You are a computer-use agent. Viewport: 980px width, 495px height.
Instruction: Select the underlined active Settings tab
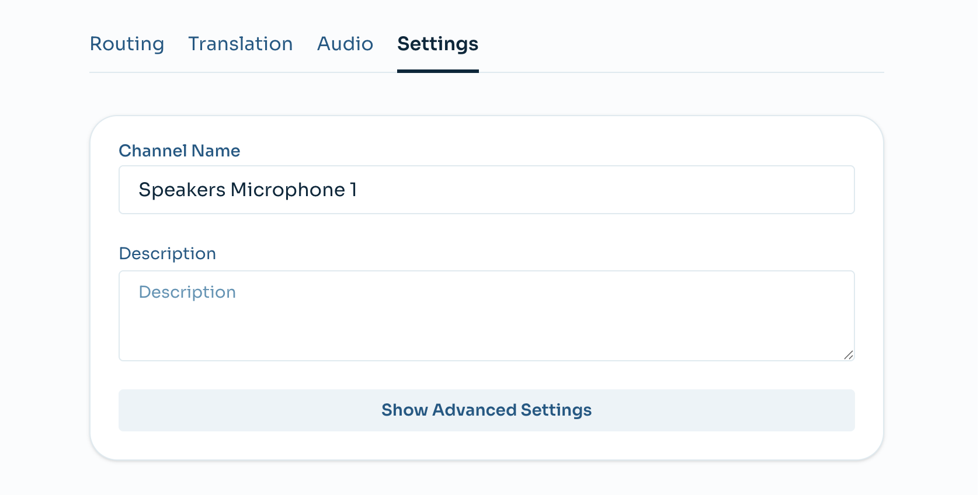tap(437, 44)
